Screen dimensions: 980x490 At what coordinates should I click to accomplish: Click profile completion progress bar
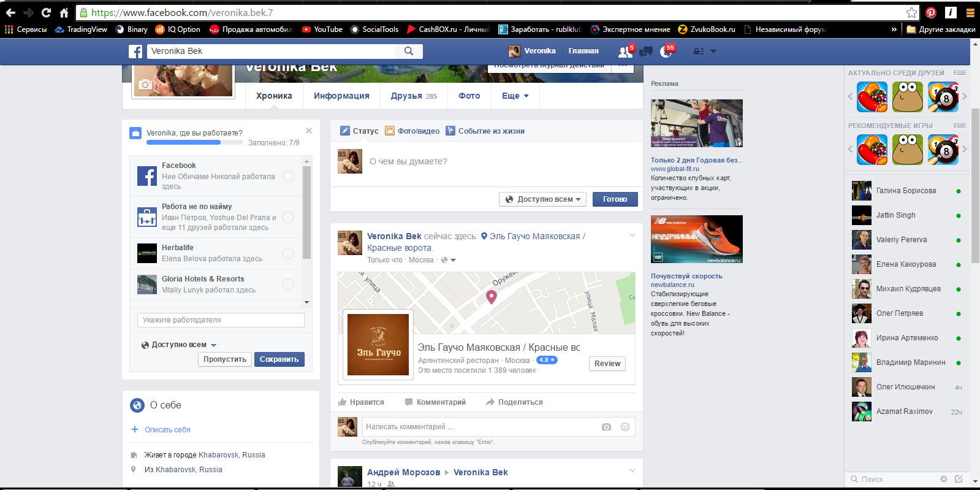pos(194,142)
